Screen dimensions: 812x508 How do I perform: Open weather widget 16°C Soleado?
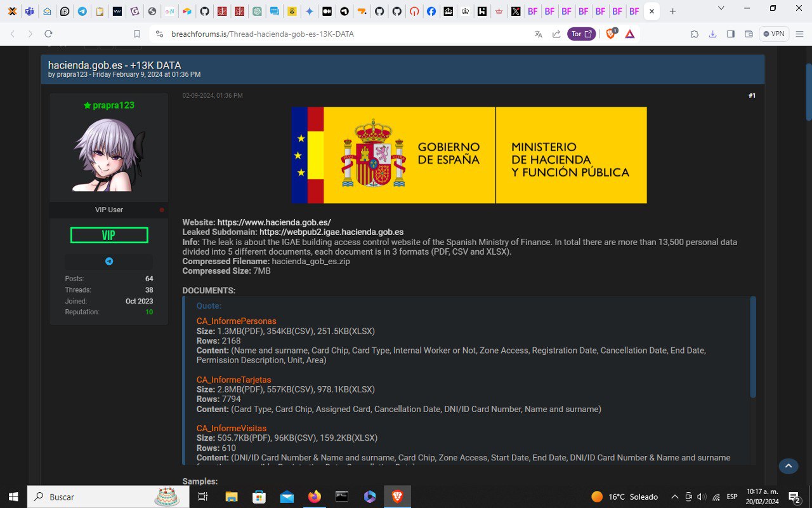click(x=625, y=497)
